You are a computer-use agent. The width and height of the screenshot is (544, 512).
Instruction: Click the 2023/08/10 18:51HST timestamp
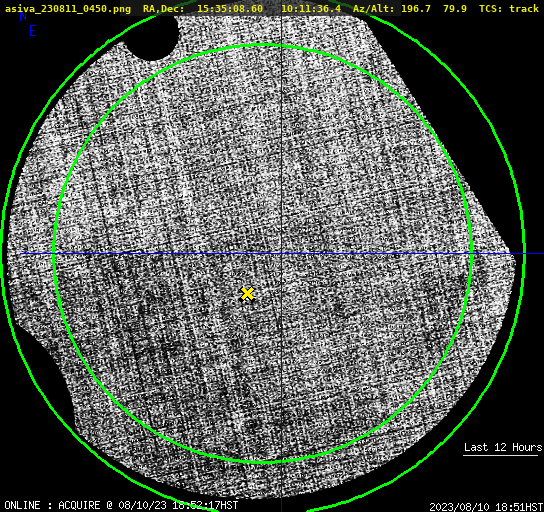click(486, 507)
